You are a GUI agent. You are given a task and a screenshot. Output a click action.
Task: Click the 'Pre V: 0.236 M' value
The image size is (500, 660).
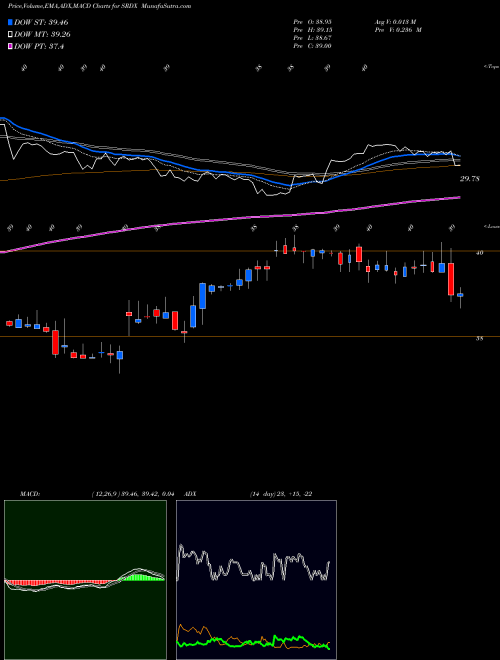click(398, 30)
